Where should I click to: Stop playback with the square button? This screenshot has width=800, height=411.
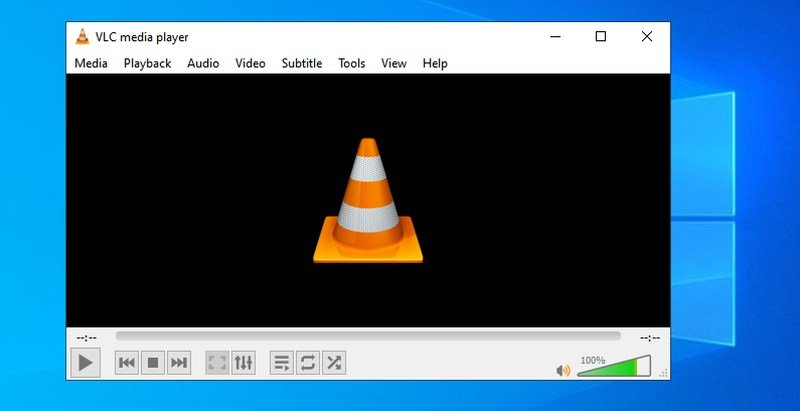(x=153, y=363)
